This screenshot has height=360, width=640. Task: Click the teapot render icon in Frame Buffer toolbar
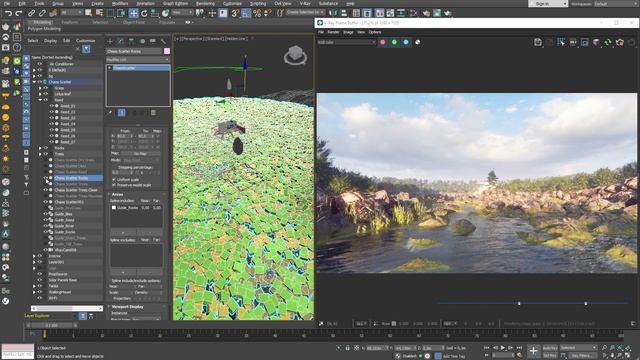coord(620,42)
